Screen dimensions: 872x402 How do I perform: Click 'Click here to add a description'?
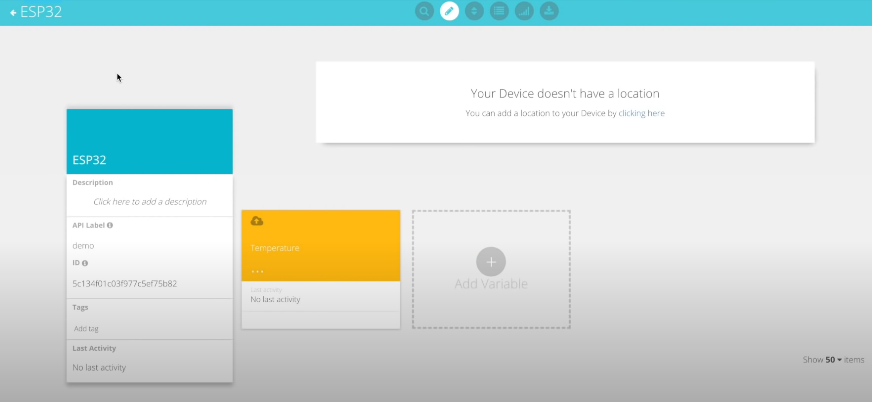click(x=150, y=202)
